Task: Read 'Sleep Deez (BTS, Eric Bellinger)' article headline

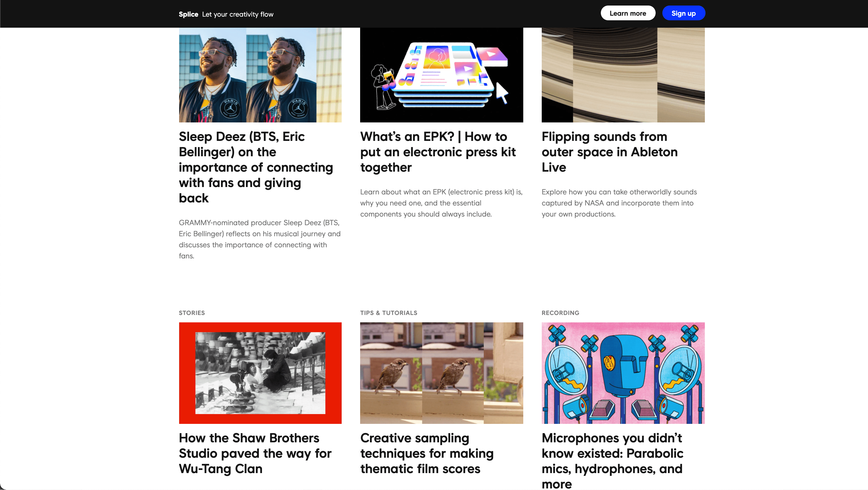Action: coord(256,167)
